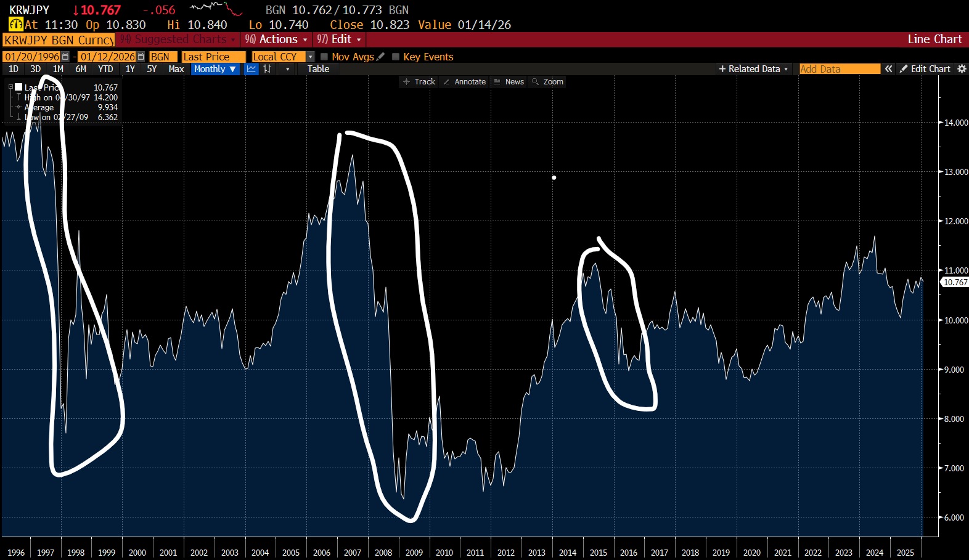
Task: Click the 10.767 last value axis label
Action: tap(955, 282)
